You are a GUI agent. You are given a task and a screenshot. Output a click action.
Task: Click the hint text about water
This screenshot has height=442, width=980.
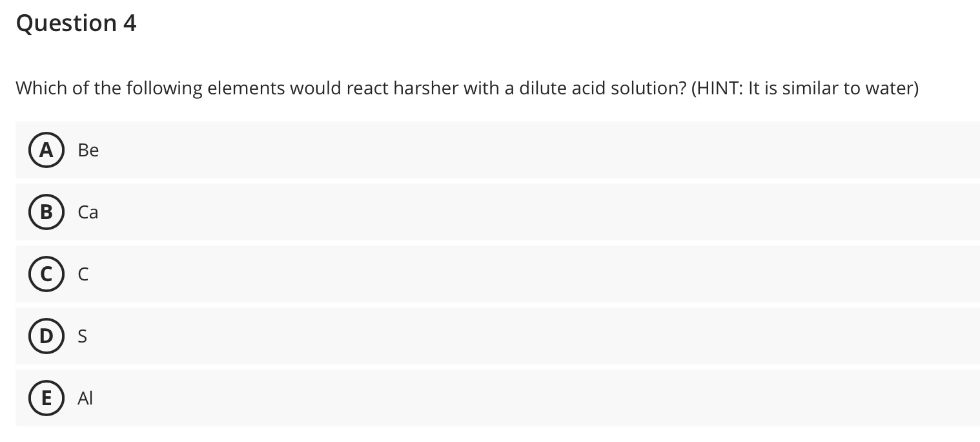pyautogui.click(x=804, y=89)
